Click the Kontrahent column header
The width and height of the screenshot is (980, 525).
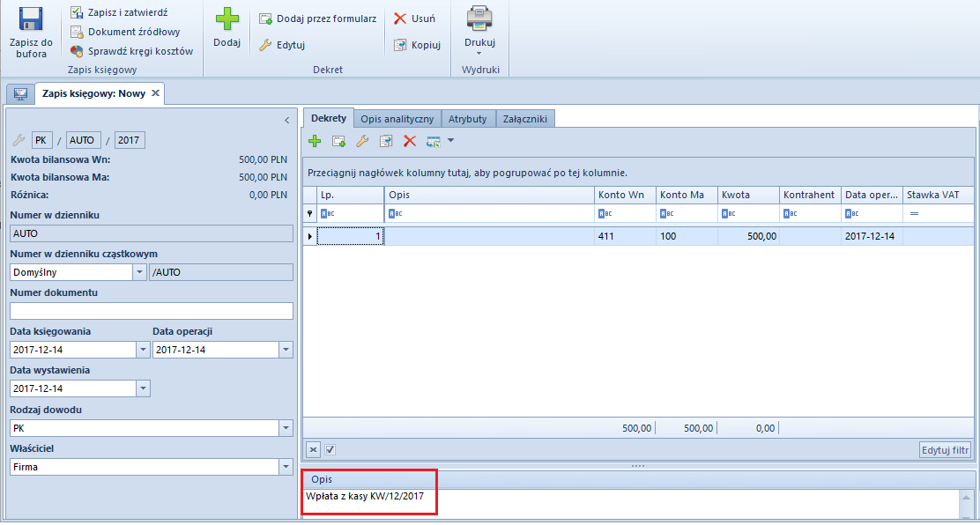coord(810,195)
